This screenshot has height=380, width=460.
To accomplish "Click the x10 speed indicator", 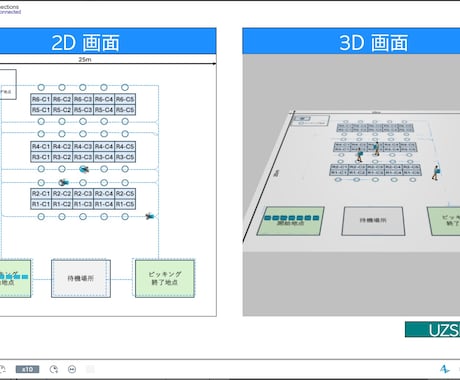I will coord(27,369).
